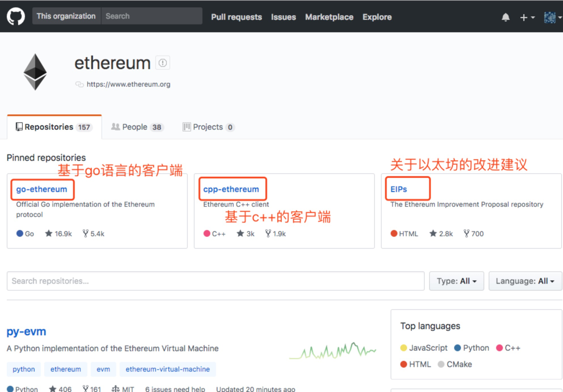The height and width of the screenshot is (392, 563).
Task: Filter by HTML in Top languages
Action: (x=415, y=364)
